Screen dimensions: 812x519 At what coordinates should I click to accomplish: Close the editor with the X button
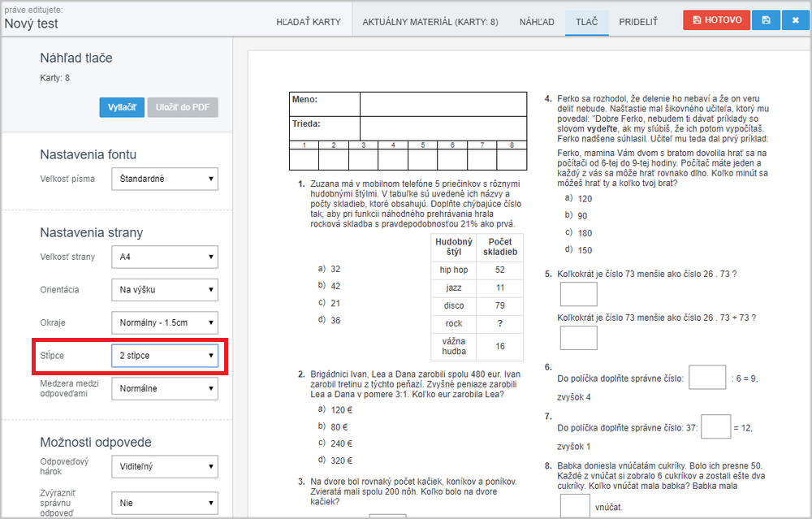[796, 20]
